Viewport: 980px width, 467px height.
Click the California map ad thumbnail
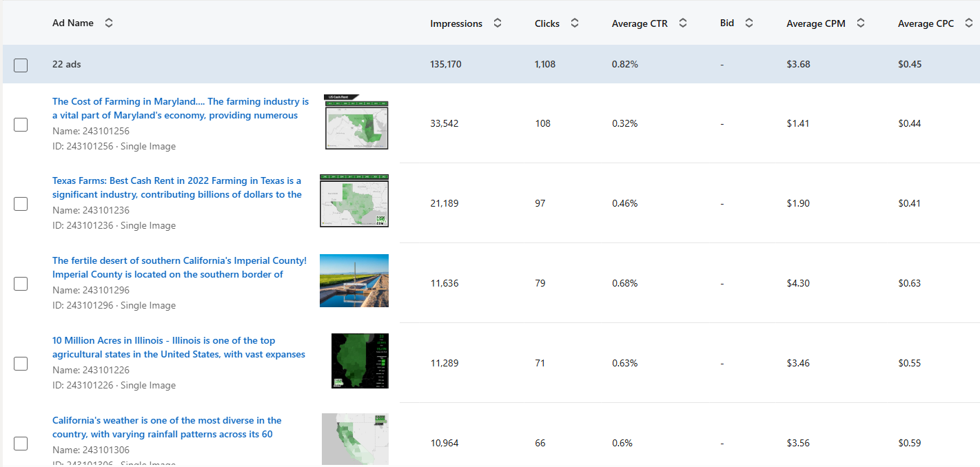coord(355,439)
